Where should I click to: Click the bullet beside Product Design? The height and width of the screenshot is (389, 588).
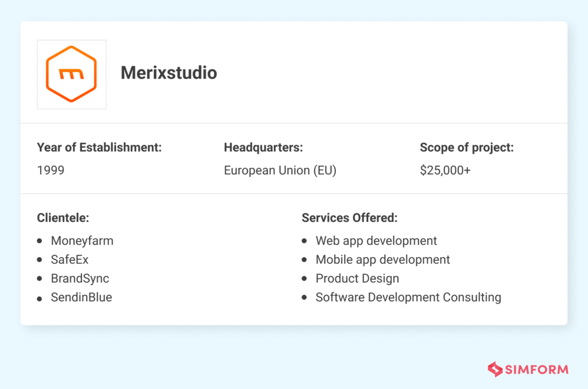pyautogui.click(x=304, y=279)
